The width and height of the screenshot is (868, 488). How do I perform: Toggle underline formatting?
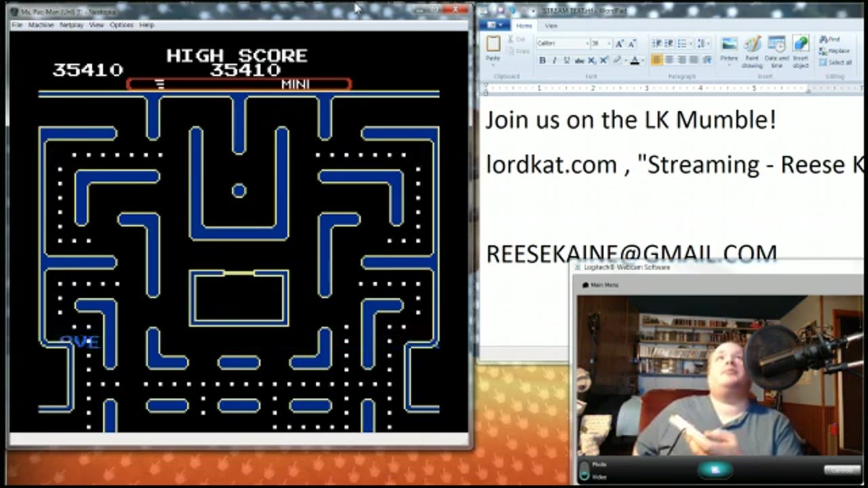566,60
